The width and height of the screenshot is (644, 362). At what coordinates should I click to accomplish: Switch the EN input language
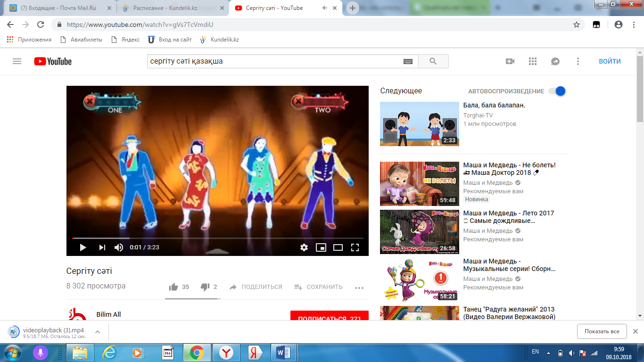[x=535, y=352]
